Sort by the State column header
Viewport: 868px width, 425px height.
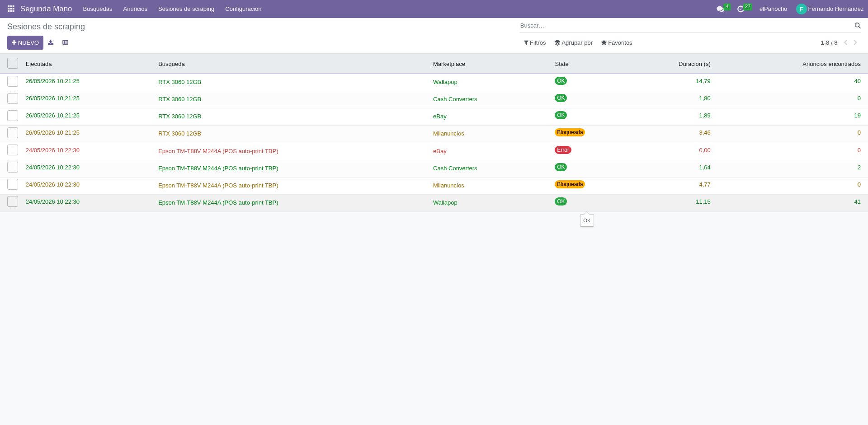pyautogui.click(x=561, y=64)
